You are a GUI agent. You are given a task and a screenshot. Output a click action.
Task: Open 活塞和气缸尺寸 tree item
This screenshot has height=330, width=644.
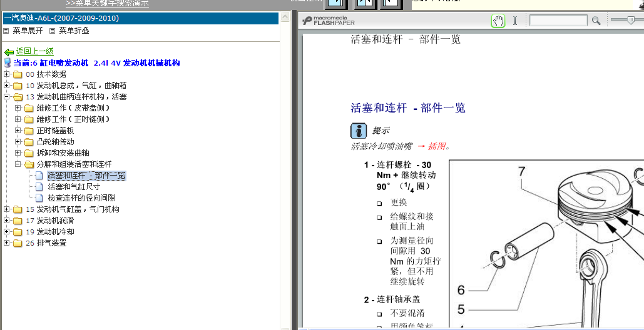tap(74, 186)
